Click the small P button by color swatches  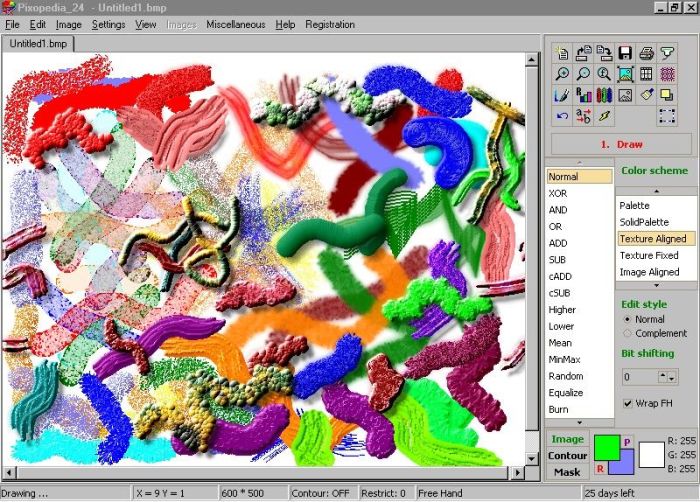tap(627, 442)
